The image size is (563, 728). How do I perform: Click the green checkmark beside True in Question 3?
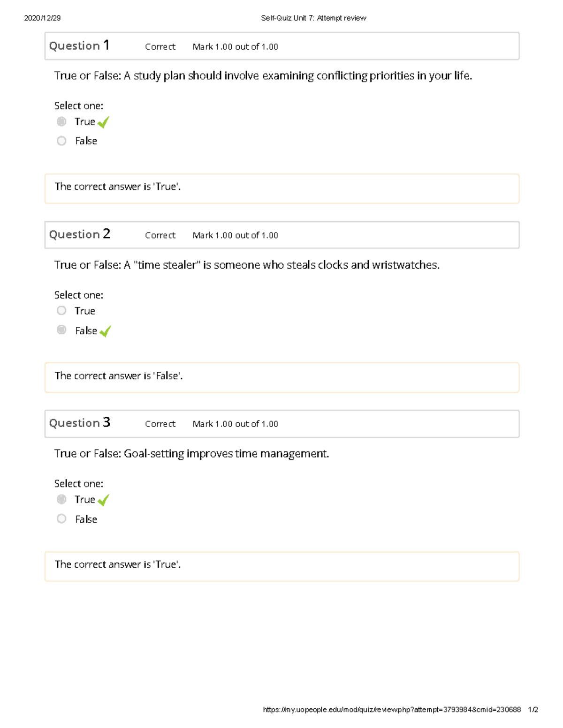click(x=104, y=500)
